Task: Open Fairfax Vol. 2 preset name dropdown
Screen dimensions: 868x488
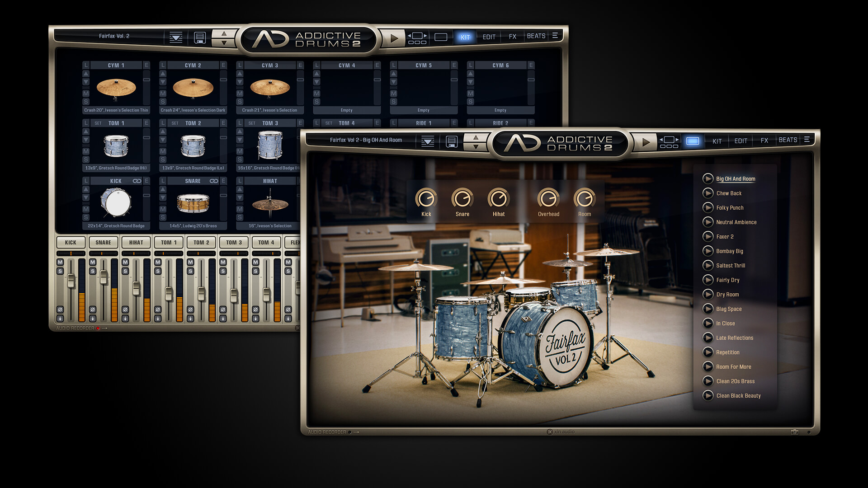Action: click(x=114, y=36)
